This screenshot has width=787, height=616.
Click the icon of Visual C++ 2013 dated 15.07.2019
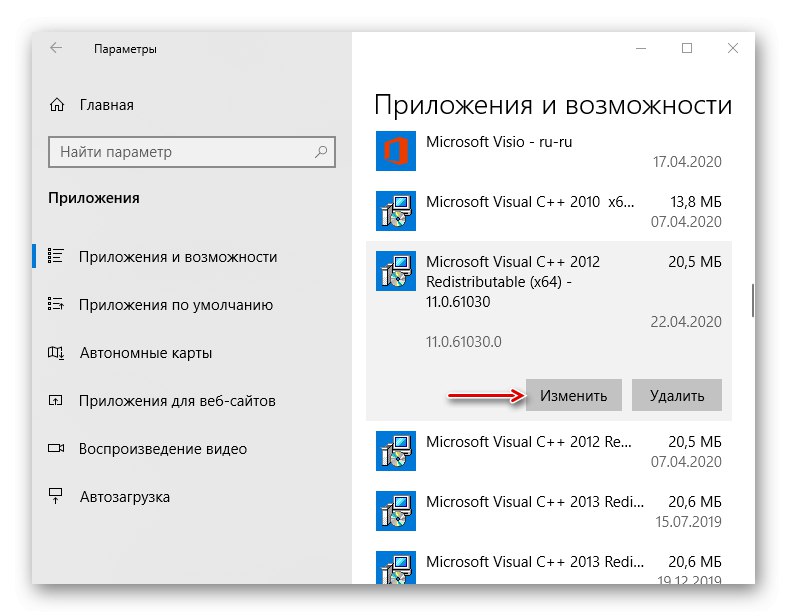coord(396,511)
